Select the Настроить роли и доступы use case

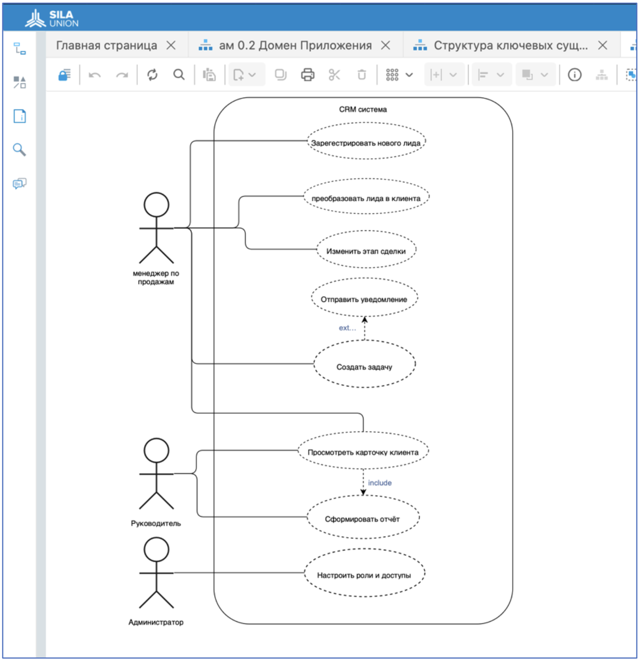coord(364,575)
